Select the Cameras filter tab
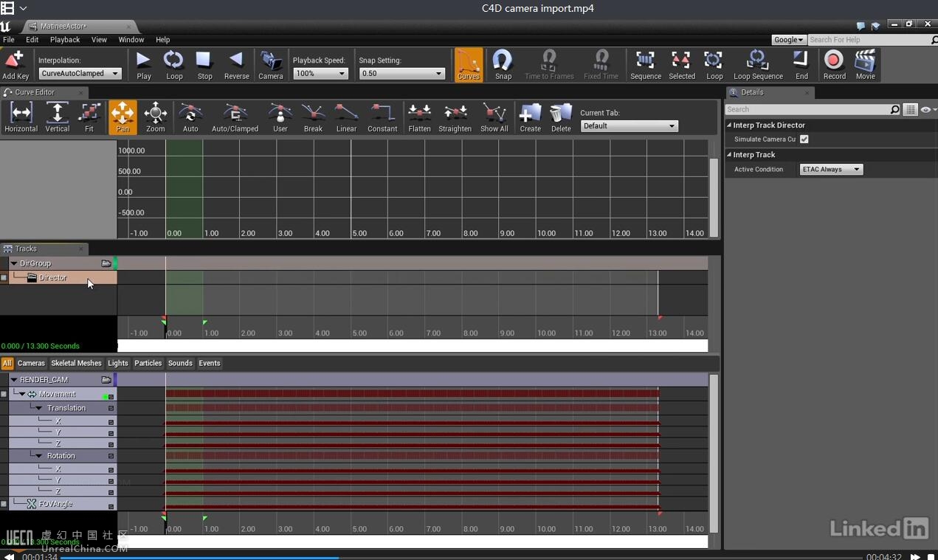 click(x=31, y=363)
